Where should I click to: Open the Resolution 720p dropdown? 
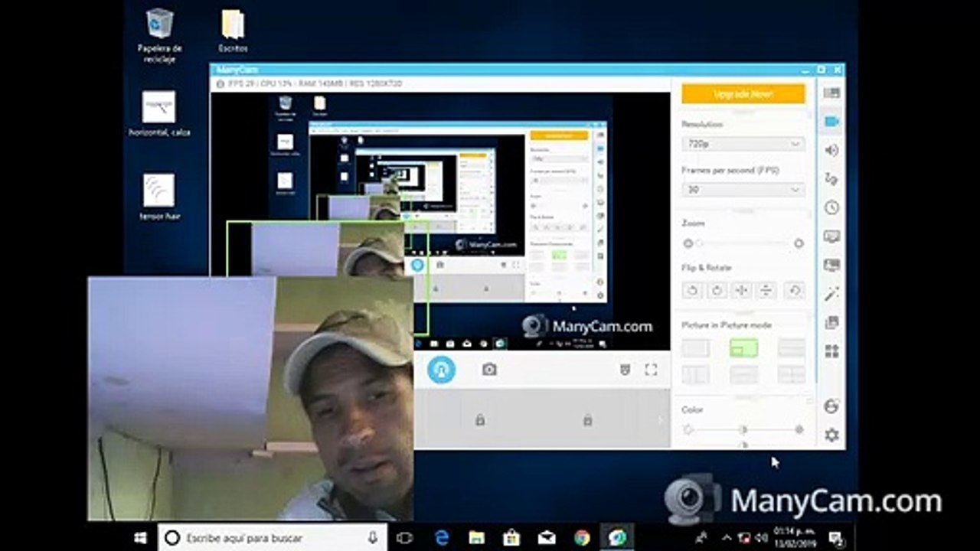tap(743, 144)
